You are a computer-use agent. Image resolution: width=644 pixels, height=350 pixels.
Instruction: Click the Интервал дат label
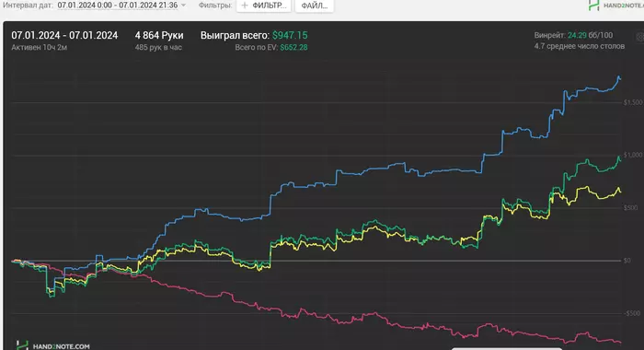click(x=28, y=6)
